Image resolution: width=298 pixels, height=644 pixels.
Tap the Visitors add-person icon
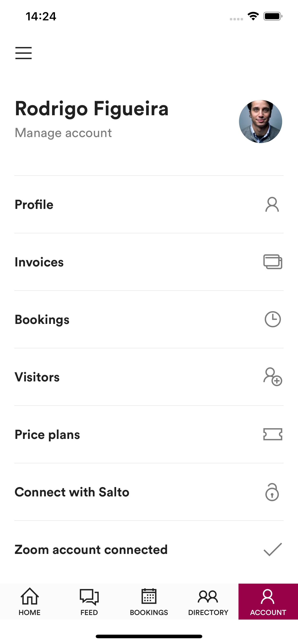273,377
